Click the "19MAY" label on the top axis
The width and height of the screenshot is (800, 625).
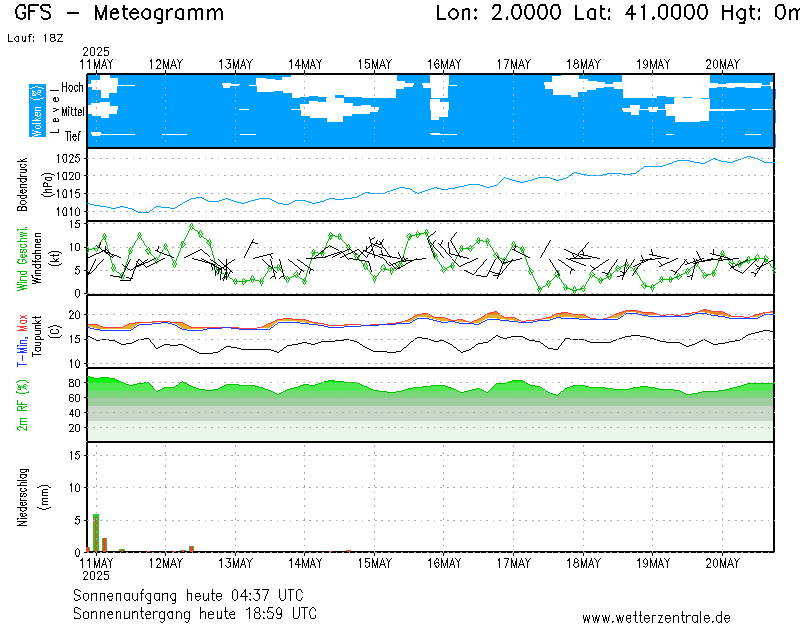[653, 65]
